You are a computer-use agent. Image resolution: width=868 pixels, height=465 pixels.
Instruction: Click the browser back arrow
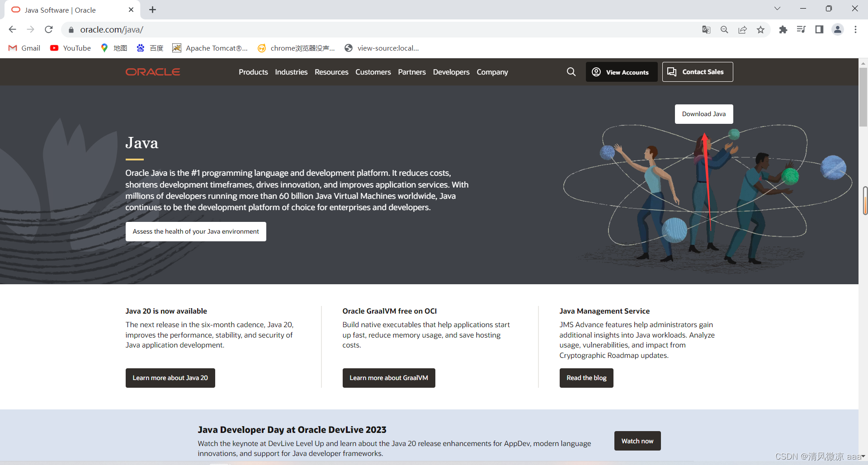point(12,29)
